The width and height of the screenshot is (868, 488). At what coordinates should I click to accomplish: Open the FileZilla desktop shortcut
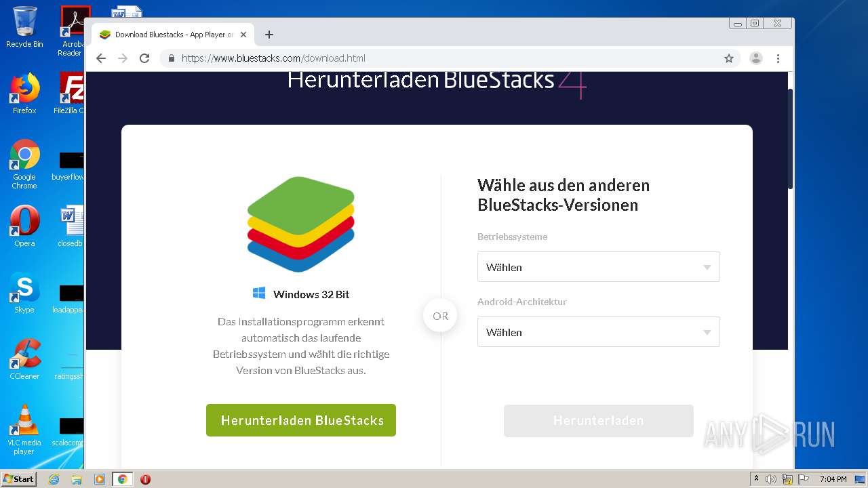point(71,94)
